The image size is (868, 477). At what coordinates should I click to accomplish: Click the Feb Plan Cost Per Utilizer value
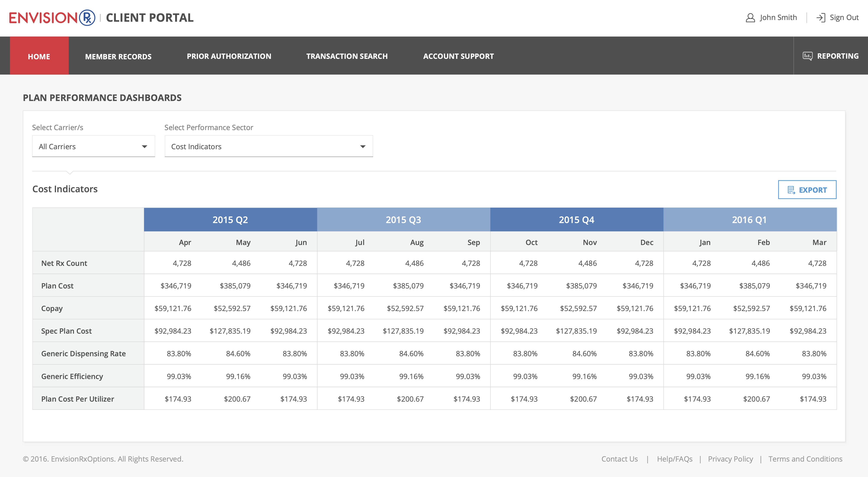point(756,399)
